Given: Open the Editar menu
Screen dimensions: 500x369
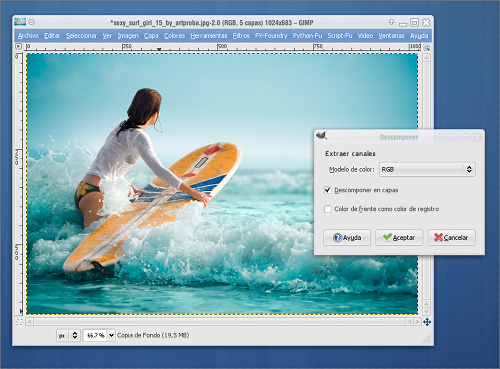Looking at the screenshot, I should pyautogui.click(x=52, y=36).
